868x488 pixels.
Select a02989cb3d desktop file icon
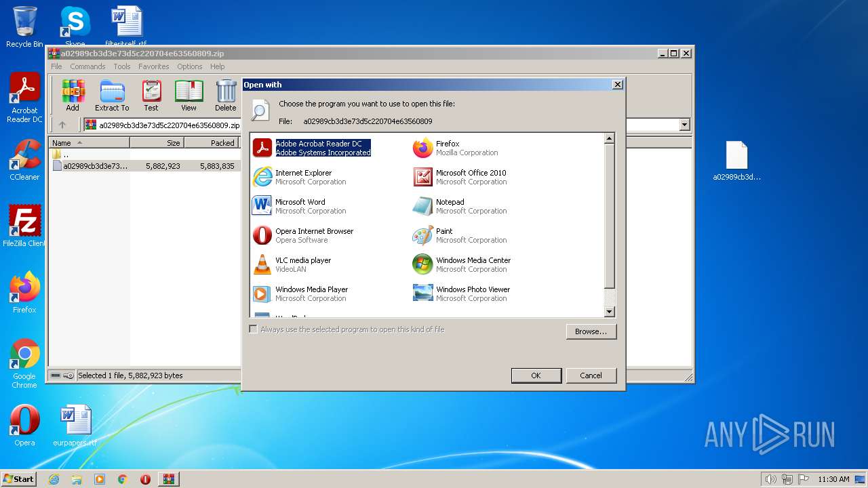coord(736,161)
